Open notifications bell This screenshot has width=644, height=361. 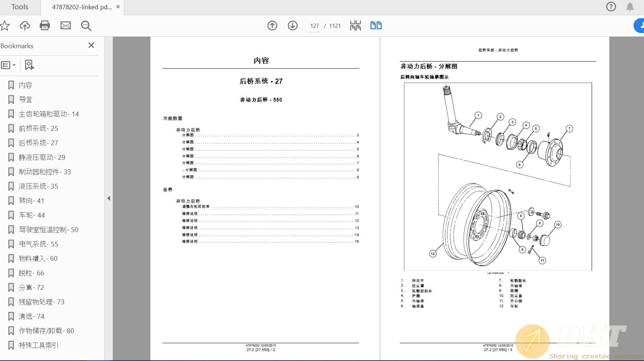point(630,7)
